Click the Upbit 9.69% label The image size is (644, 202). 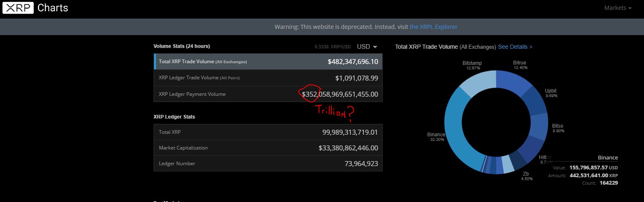pos(551,93)
